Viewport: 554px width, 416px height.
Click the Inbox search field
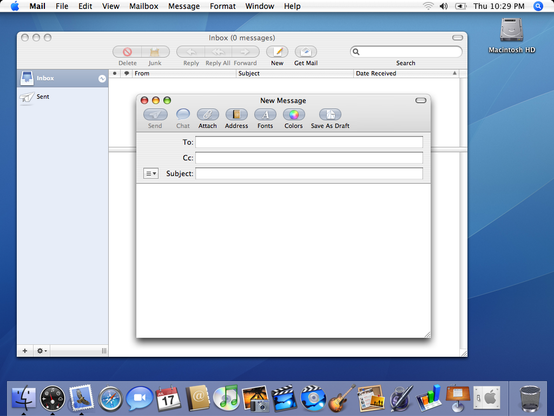[x=406, y=52]
